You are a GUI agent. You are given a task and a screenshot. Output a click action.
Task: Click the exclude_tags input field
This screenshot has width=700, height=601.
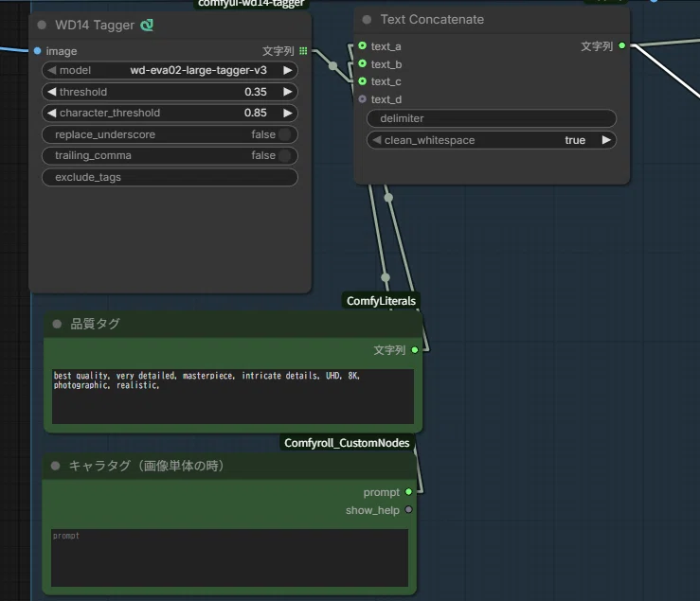(x=170, y=177)
